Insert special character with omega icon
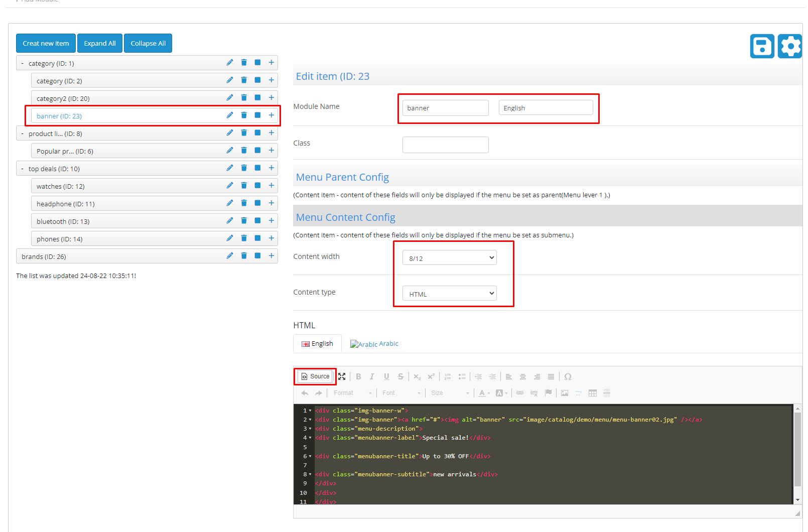The height and width of the screenshot is (532, 808). click(x=568, y=376)
